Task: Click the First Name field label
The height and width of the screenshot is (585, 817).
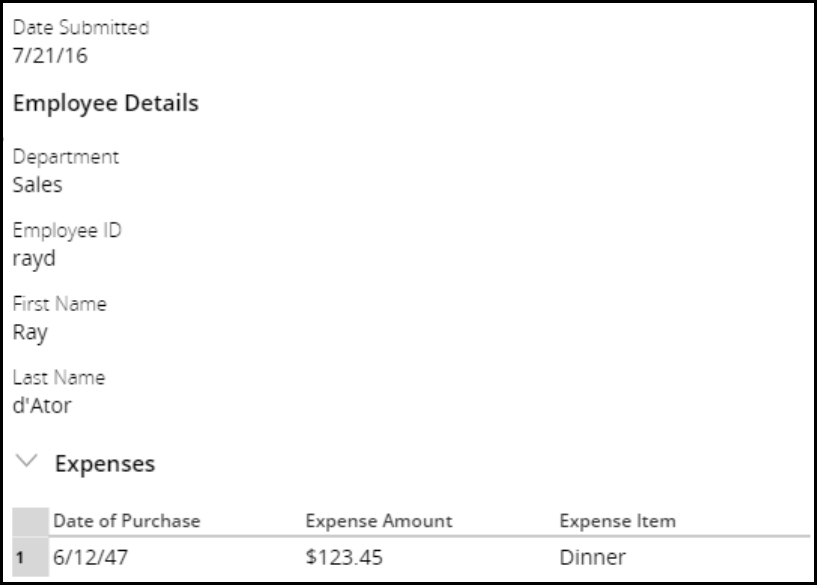Action: point(59,304)
